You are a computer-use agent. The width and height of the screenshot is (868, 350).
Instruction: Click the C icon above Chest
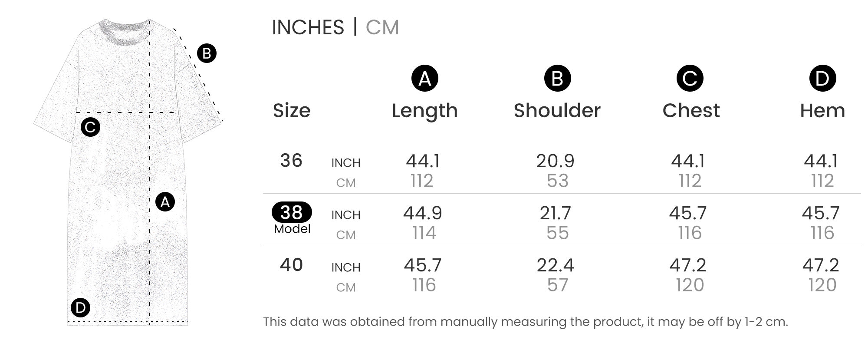(x=690, y=79)
